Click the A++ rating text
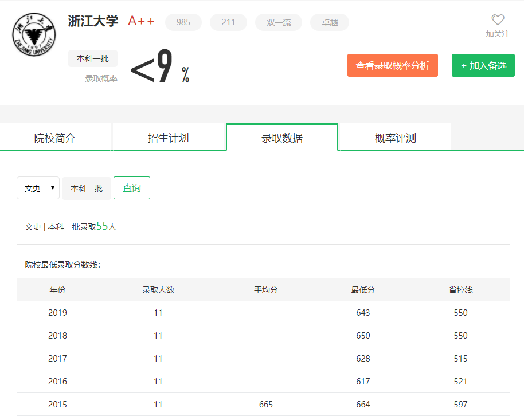Image resolution: width=524 pixels, height=420 pixels. coord(141,21)
